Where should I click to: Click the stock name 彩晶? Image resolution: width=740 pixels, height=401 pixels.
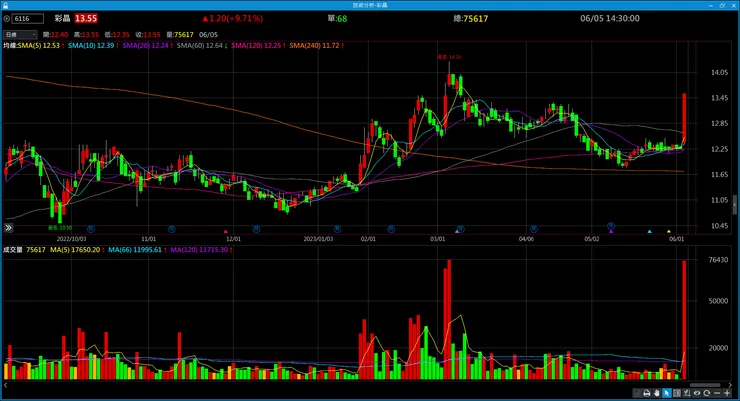(x=62, y=18)
